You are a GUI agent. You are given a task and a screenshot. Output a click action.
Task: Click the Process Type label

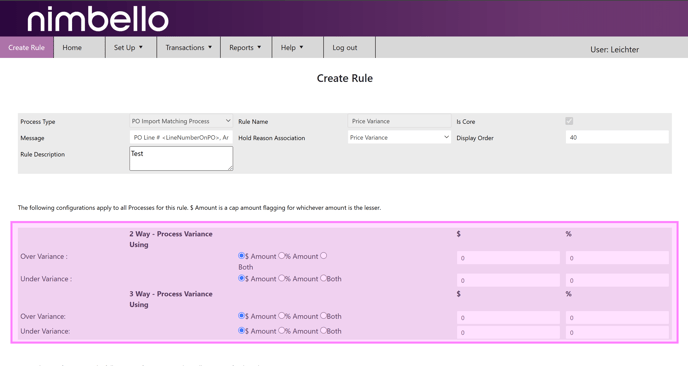tap(38, 122)
